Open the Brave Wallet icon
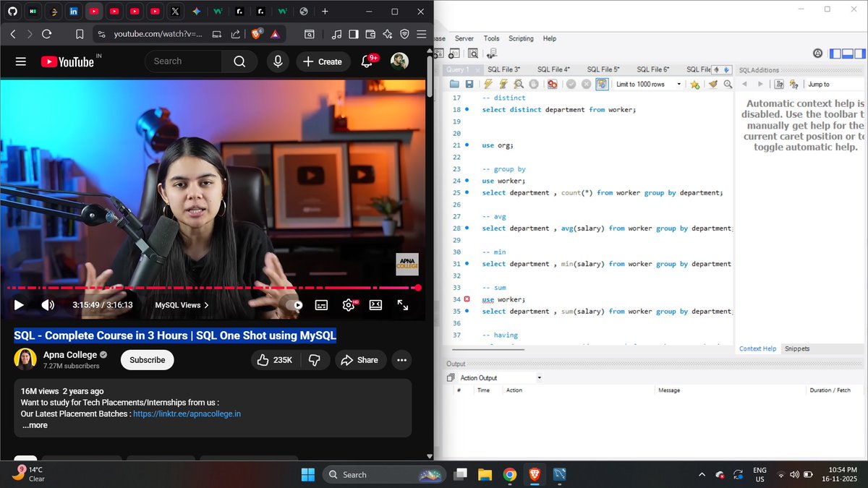This screenshot has height=488, width=868. [x=370, y=34]
